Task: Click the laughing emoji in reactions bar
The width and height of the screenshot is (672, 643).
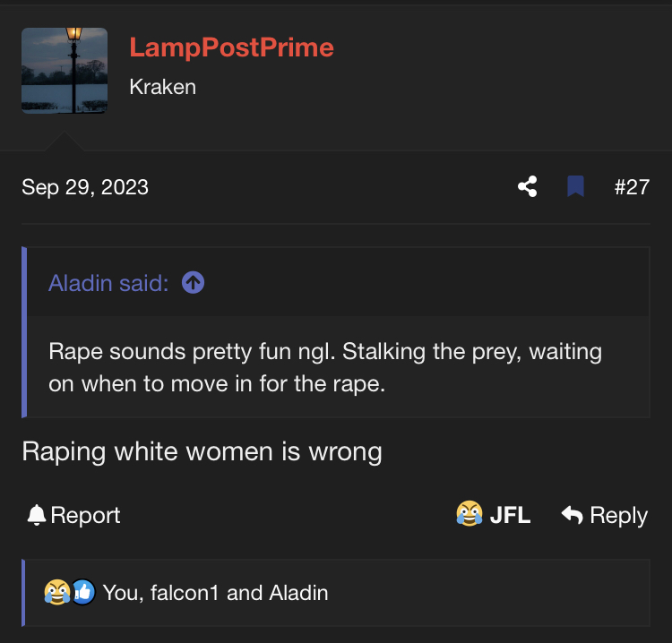Action: tap(57, 592)
